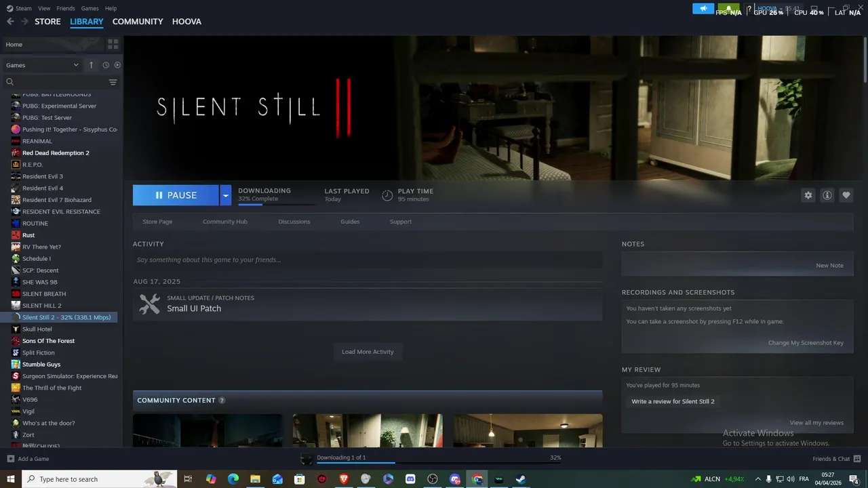This screenshot has height=488, width=868.
Task: Open the Store Page link
Action: tap(157, 222)
